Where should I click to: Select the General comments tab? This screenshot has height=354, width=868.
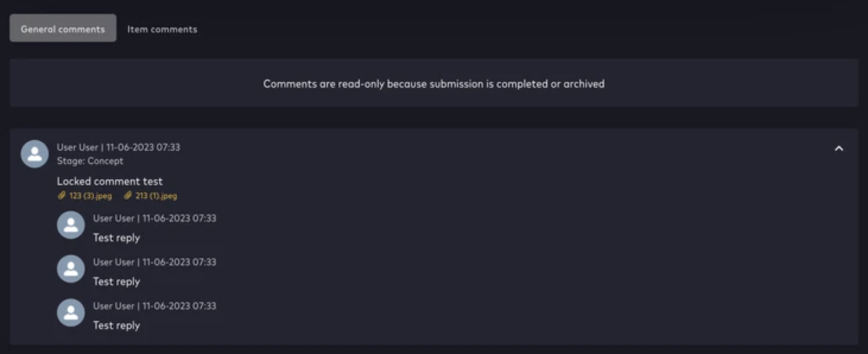click(62, 28)
